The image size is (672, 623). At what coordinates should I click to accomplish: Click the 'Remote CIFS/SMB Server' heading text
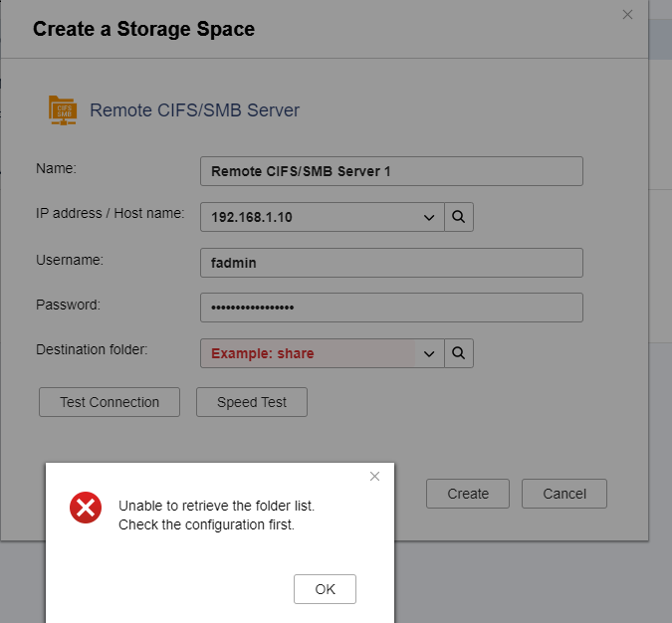coord(194,110)
